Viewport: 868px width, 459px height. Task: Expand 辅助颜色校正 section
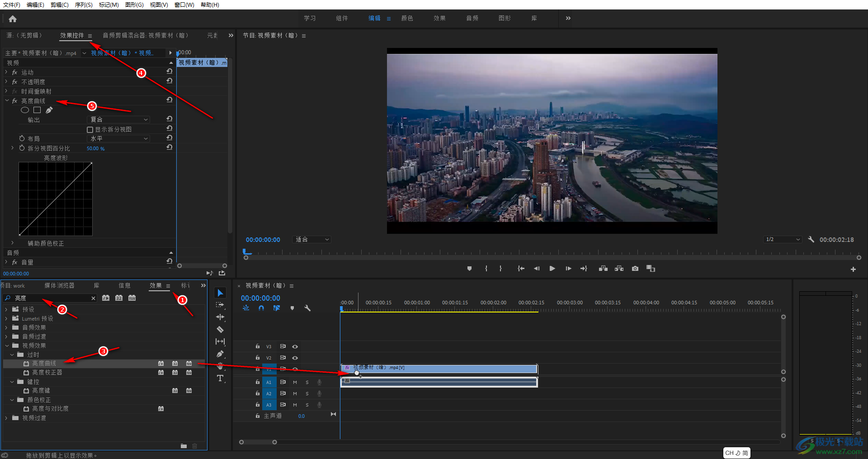(13, 243)
